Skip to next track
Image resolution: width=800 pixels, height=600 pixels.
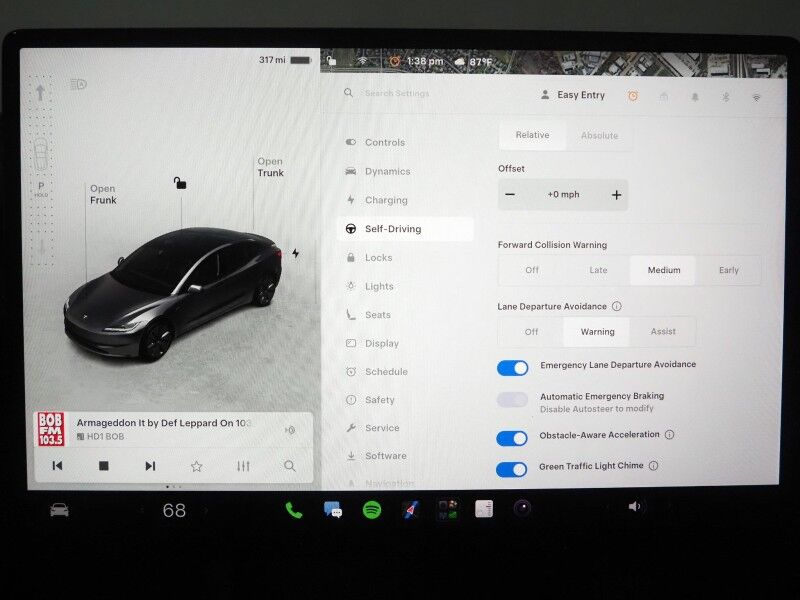click(150, 466)
